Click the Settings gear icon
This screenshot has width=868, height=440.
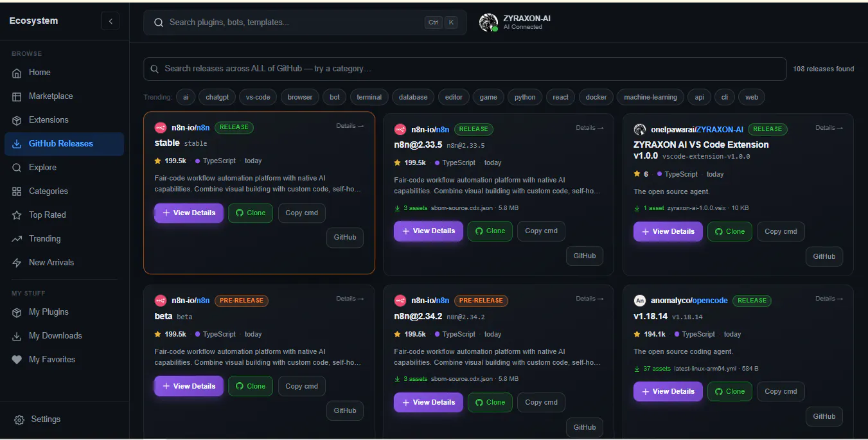pos(19,419)
